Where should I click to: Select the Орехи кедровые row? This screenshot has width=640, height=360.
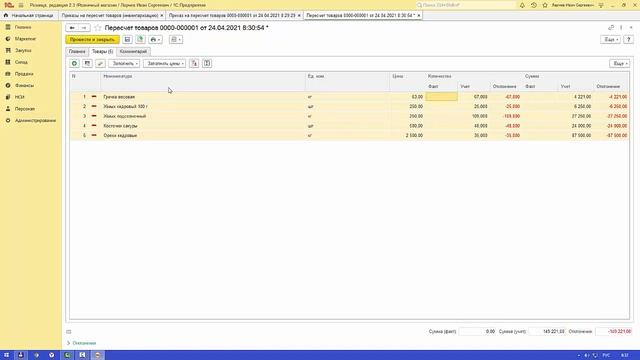pyautogui.click(x=349, y=136)
